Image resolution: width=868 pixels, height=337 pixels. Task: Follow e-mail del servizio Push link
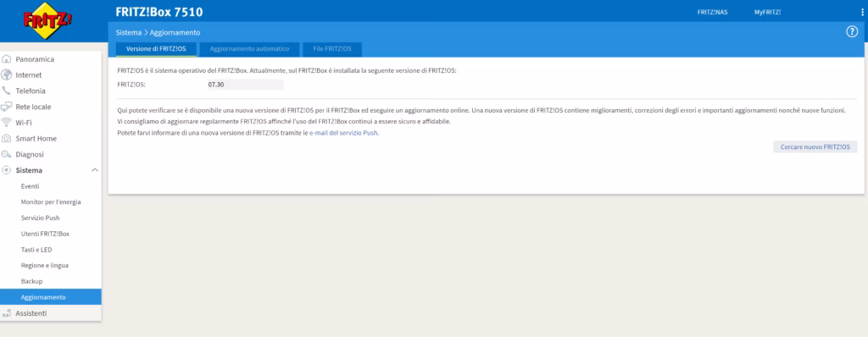(x=344, y=134)
